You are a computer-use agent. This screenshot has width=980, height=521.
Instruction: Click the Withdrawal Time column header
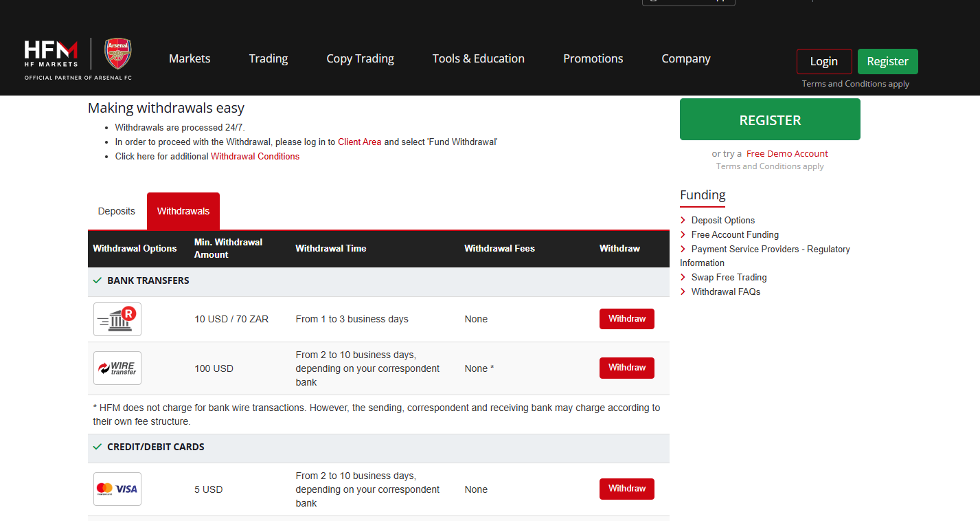(331, 249)
